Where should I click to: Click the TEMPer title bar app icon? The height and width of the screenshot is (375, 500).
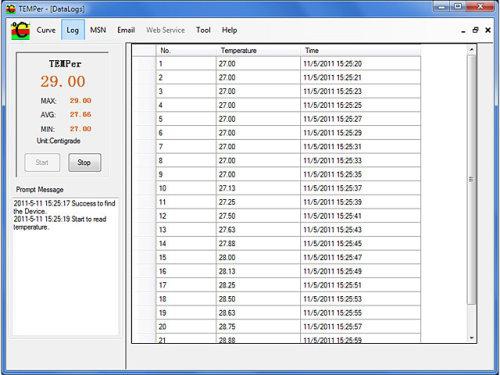click(11, 9)
